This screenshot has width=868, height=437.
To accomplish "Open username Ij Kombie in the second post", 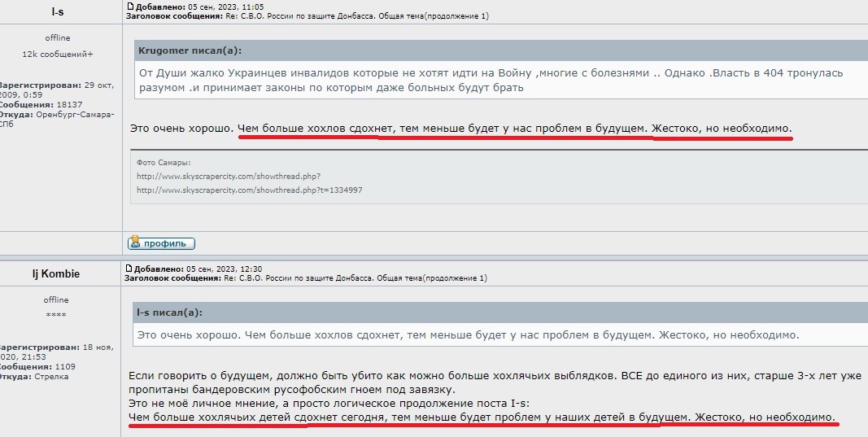I will point(57,274).
